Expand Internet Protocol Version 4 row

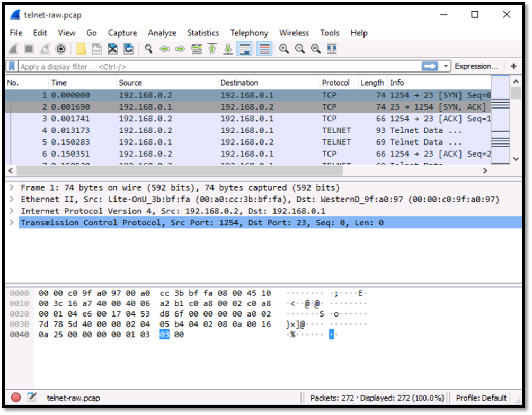coord(12,211)
